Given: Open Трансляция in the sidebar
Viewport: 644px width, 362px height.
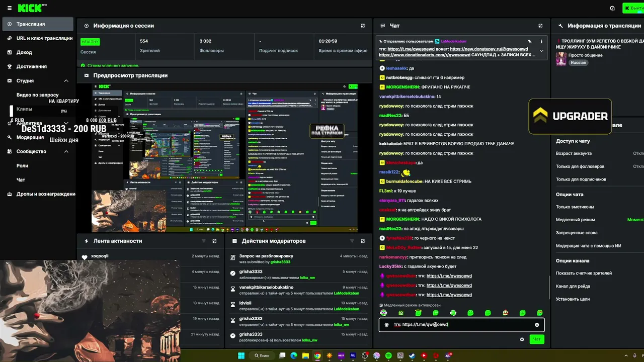Looking at the screenshot, I should [38, 24].
